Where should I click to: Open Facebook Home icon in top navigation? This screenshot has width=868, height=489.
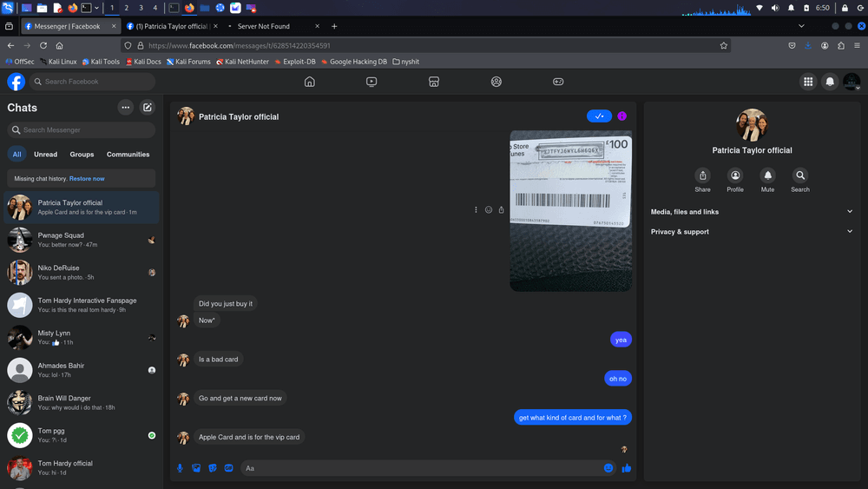[310, 82]
